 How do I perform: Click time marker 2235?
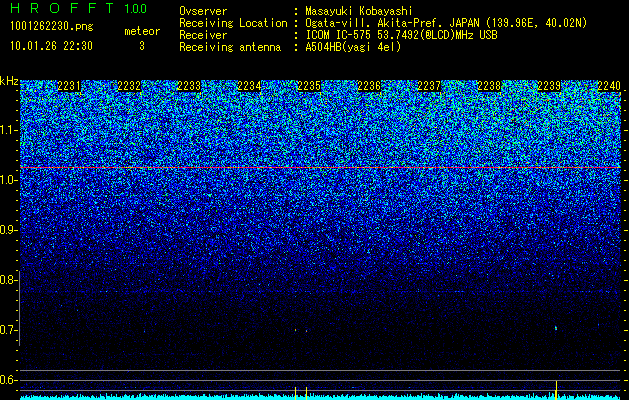click(x=309, y=86)
